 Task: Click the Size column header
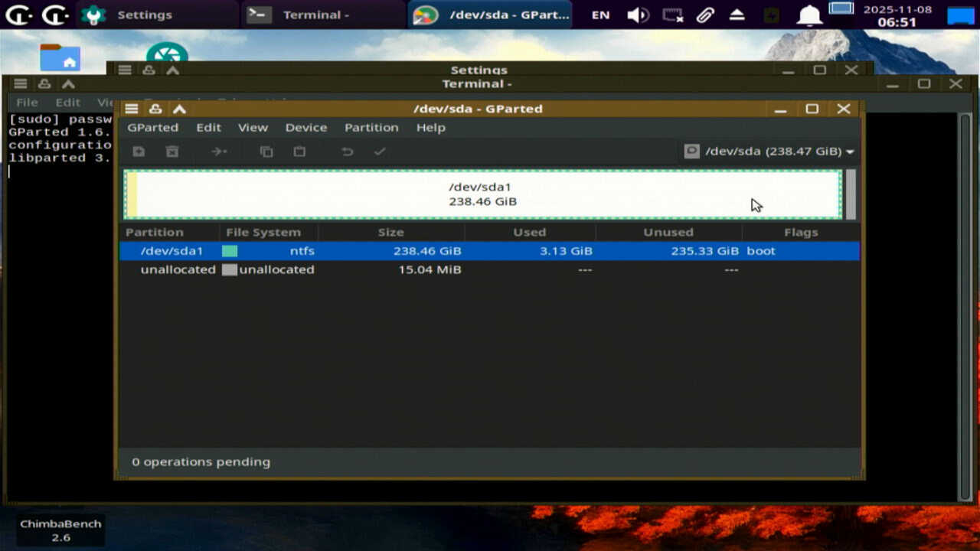[390, 232]
